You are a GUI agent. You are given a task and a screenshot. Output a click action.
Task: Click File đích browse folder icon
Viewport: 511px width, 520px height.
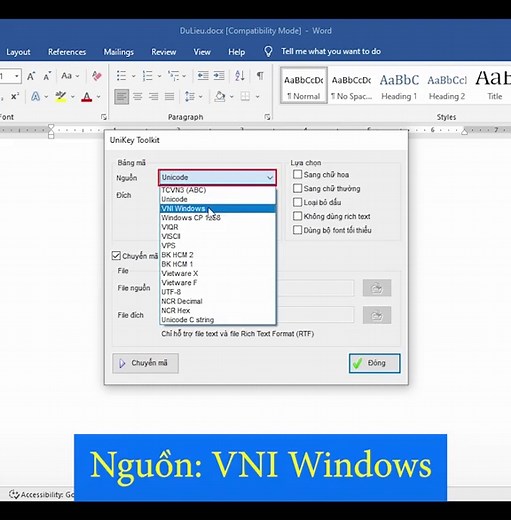[377, 315]
